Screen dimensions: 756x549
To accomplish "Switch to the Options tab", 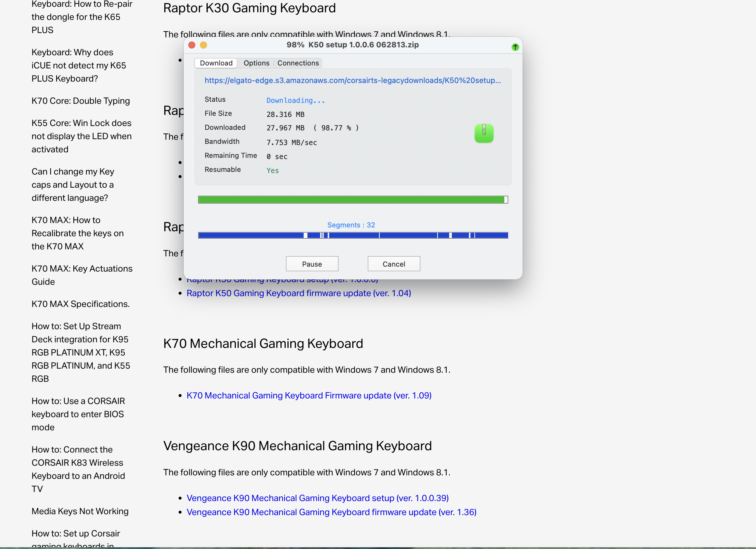I will 256,63.
